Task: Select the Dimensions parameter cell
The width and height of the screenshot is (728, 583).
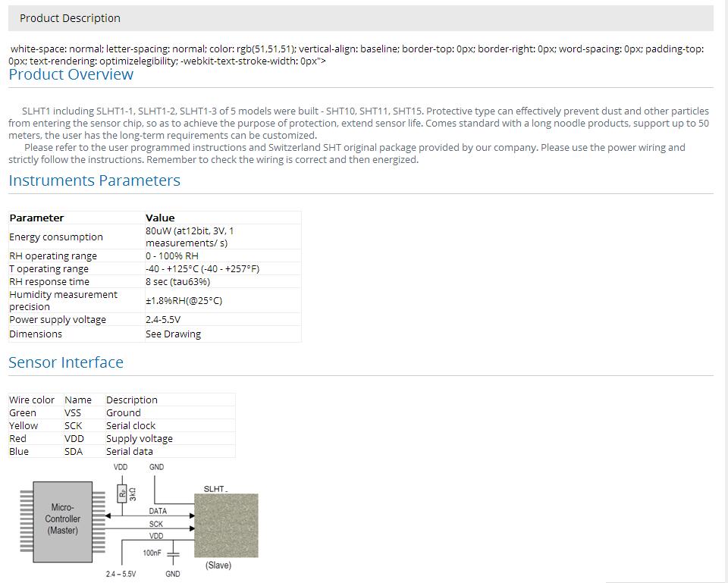Action: (77, 334)
